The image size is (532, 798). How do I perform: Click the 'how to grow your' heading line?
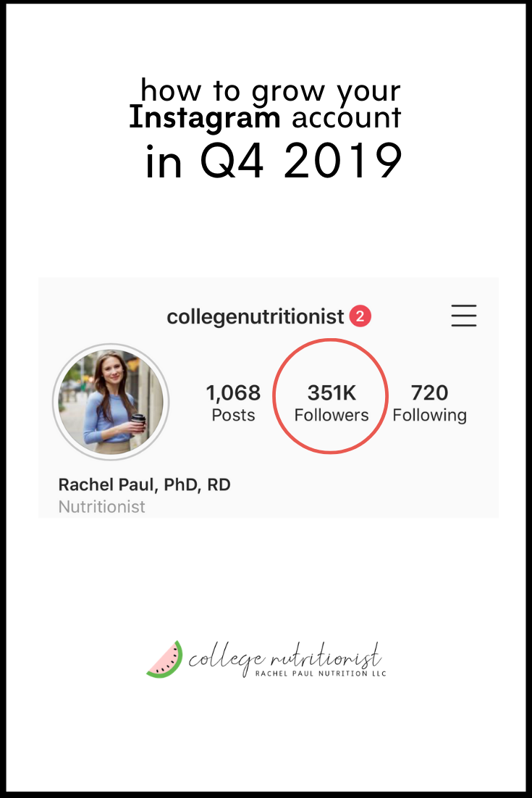270,92
